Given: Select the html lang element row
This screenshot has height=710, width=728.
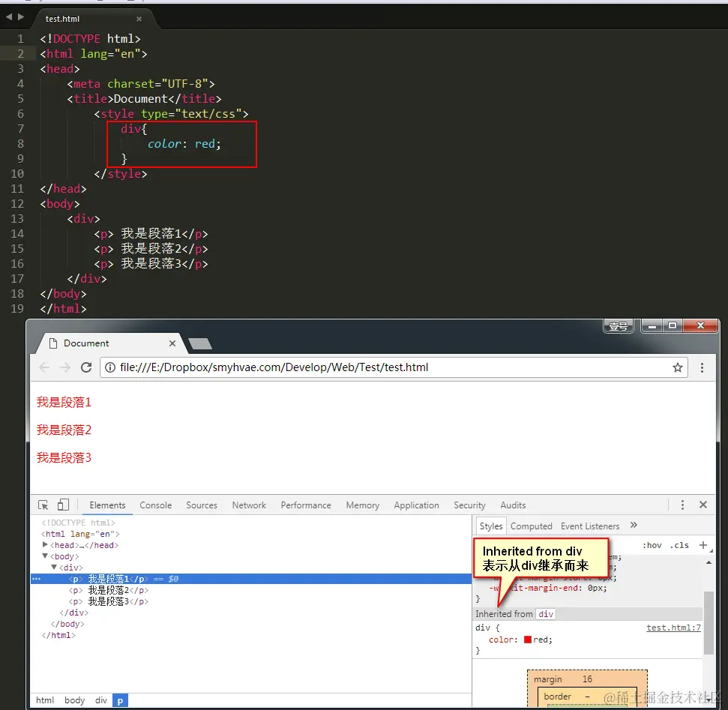Looking at the screenshot, I should [251, 534].
